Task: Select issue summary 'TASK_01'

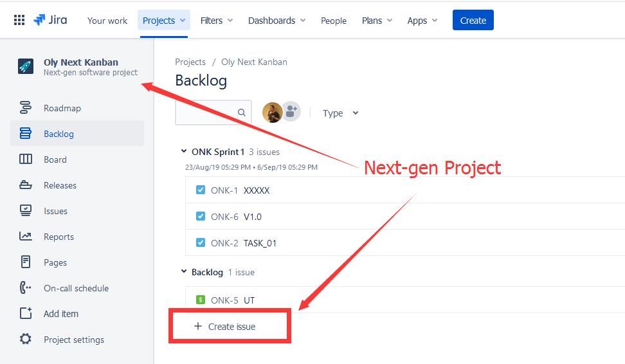Action: tap(260, 243)
